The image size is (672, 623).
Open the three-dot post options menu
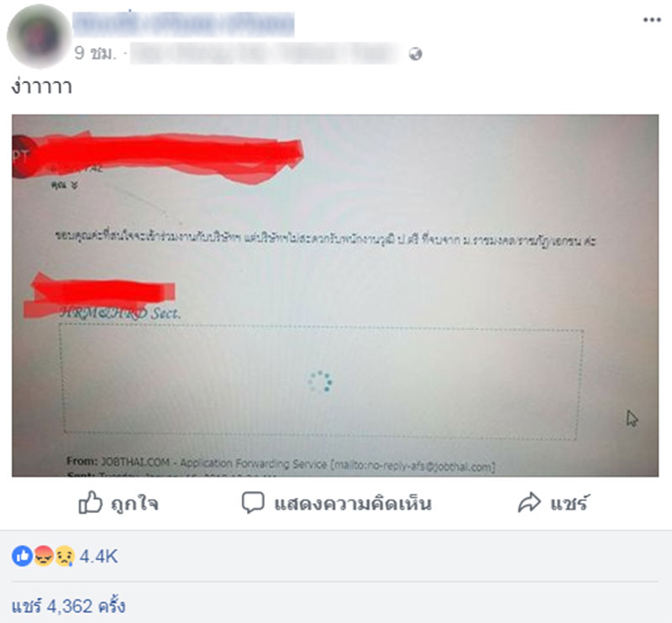coord(652,19)
